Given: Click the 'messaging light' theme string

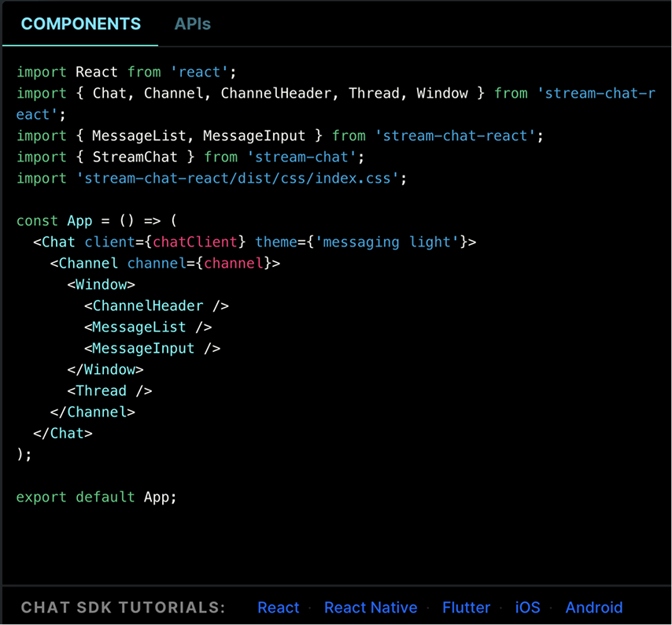Looking at the screenshot, I should 387,242.
